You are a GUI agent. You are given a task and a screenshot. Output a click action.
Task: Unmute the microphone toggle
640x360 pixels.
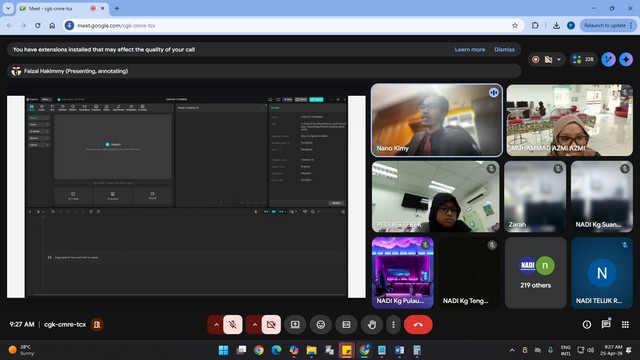click(x=233, y=324)
